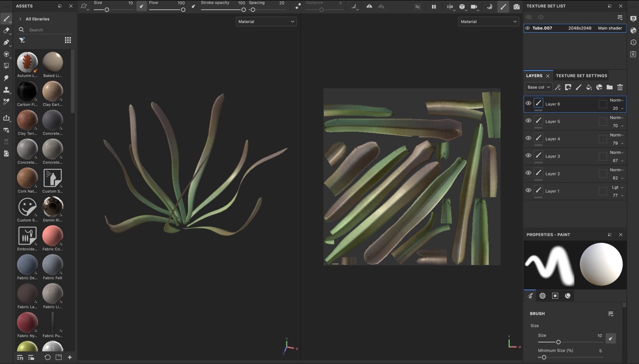Viewport: 639px width, 364px height.
Task: Toggle visibility of Layer 3
Action: coord(528,156)
